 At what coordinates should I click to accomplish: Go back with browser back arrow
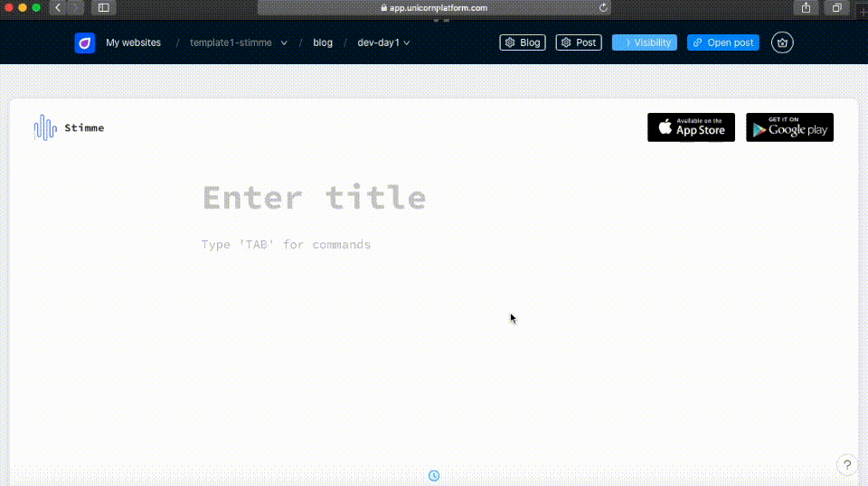point(58,8)
